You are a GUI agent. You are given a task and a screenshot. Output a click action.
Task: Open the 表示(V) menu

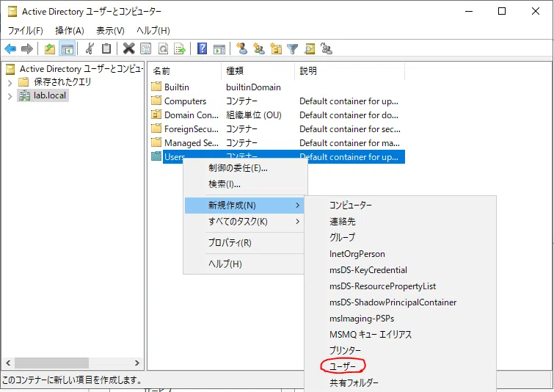(110, 30)
